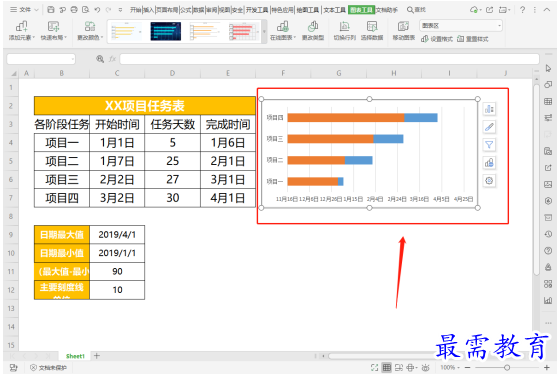The image size is (557, 378).
Task: Switch to the Text Tools tab
Action: tap(335, 10)
